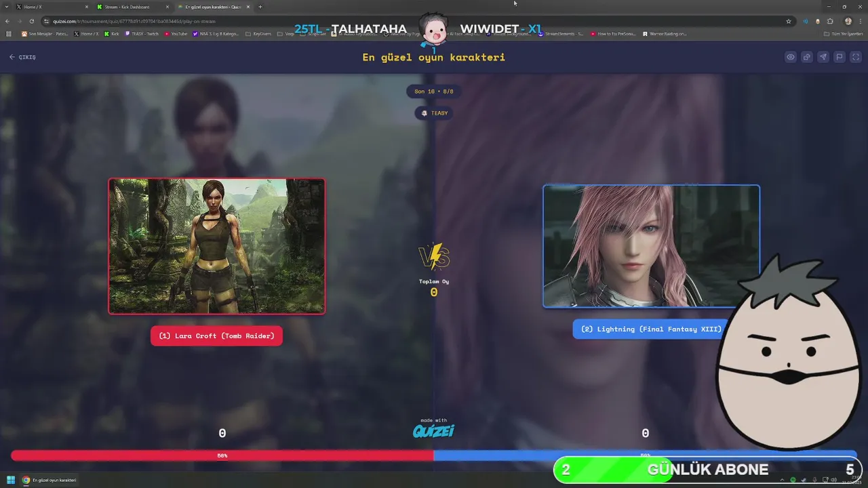Screen dimensions: 868x488
Task: Bookmark this page with the star icon
Action: click(x=789, y=21)
